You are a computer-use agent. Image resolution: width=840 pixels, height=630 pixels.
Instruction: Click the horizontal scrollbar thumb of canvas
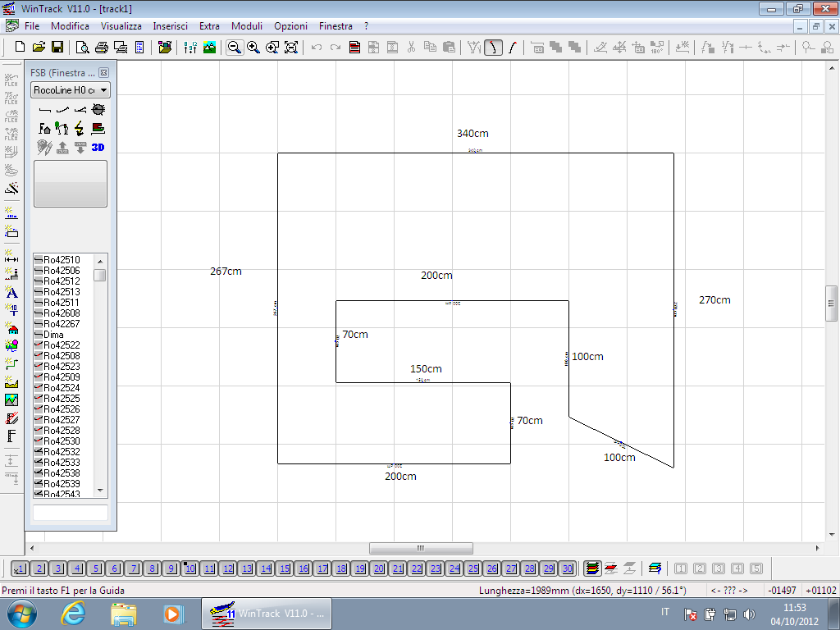tap(421, 548)
